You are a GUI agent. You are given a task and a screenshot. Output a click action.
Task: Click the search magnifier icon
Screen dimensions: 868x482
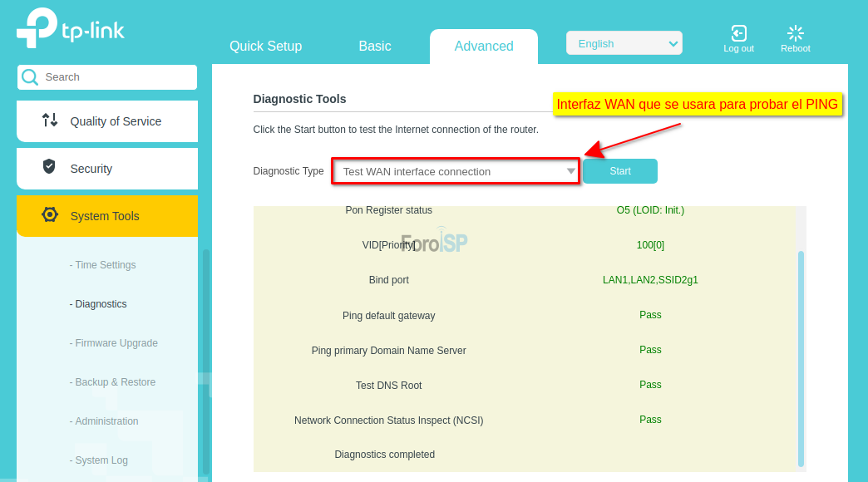point(30,77)
